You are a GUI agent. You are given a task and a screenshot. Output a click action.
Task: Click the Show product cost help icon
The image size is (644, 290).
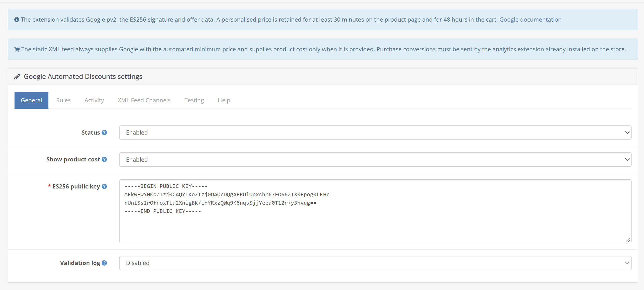pos(104,159)
